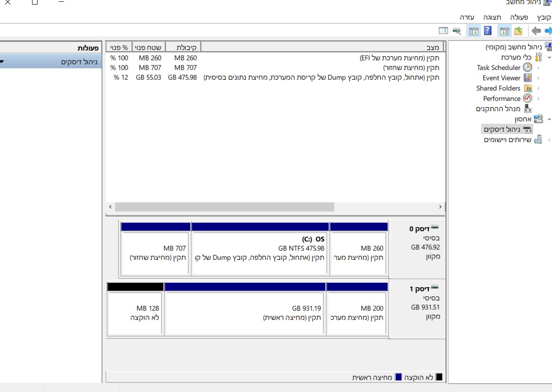Click the שירותים ויישומים gear icon
The image size is (552, 392).
tap(538, 140)
